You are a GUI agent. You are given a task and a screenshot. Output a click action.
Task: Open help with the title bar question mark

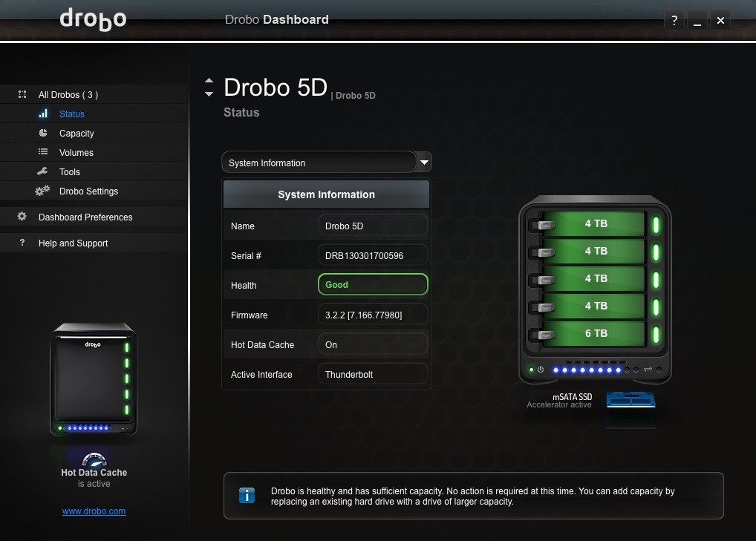pyautogui.click(x=674, y=20)
